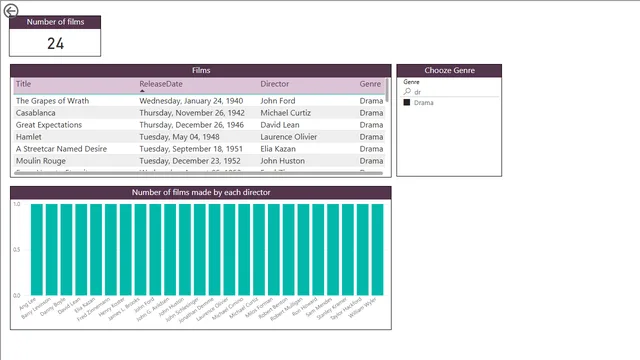Select the 'Great Expectations' title cell
Viewport: 640px width, 360px height.
(x=49, y=124)
